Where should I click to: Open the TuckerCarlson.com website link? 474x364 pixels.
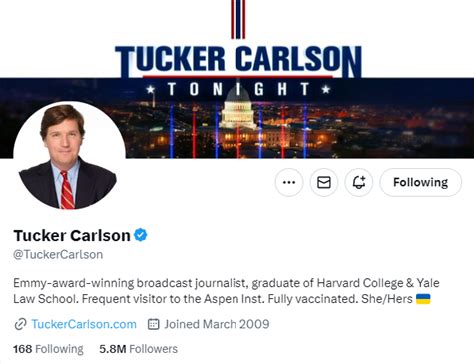84,324
